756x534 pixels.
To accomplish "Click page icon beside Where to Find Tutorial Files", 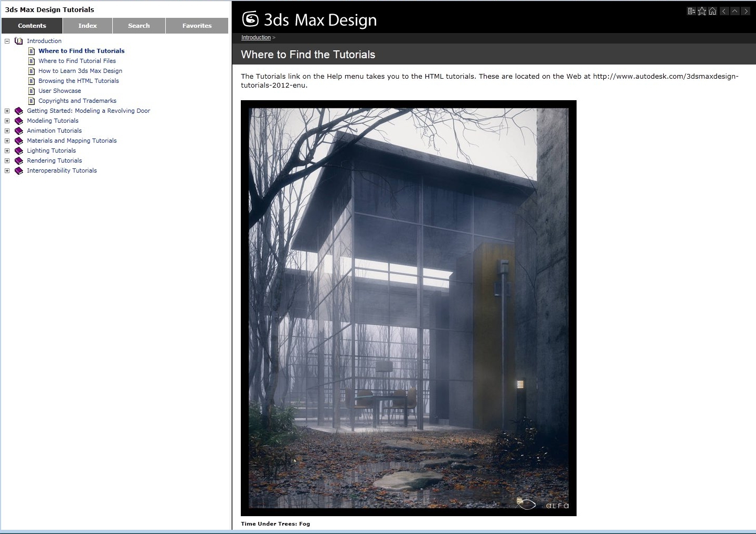I will (x=31, y=61).
